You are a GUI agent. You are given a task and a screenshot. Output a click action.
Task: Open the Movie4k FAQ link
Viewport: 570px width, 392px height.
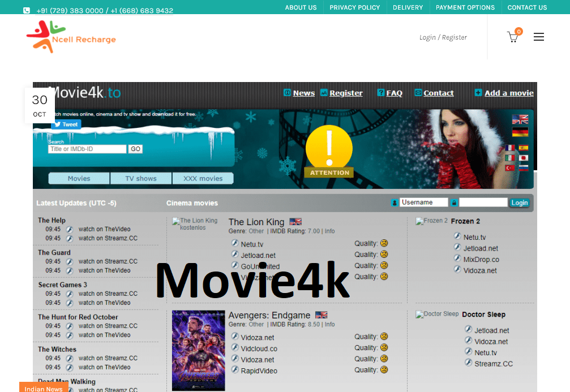(395, 93)
